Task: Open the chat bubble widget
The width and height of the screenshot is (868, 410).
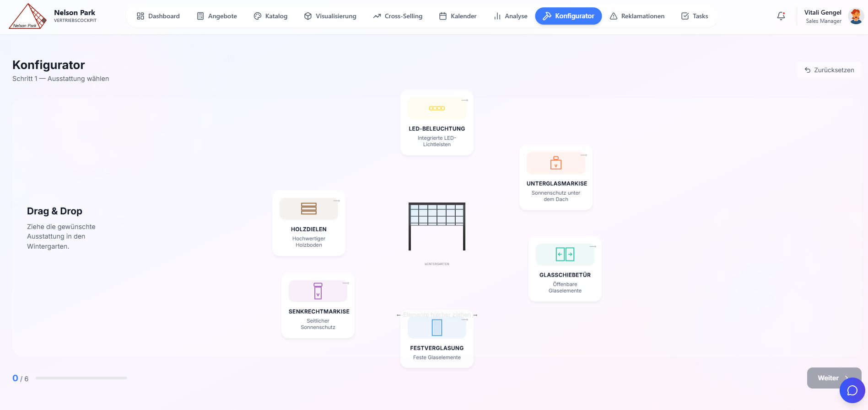Action: point(852,390)
